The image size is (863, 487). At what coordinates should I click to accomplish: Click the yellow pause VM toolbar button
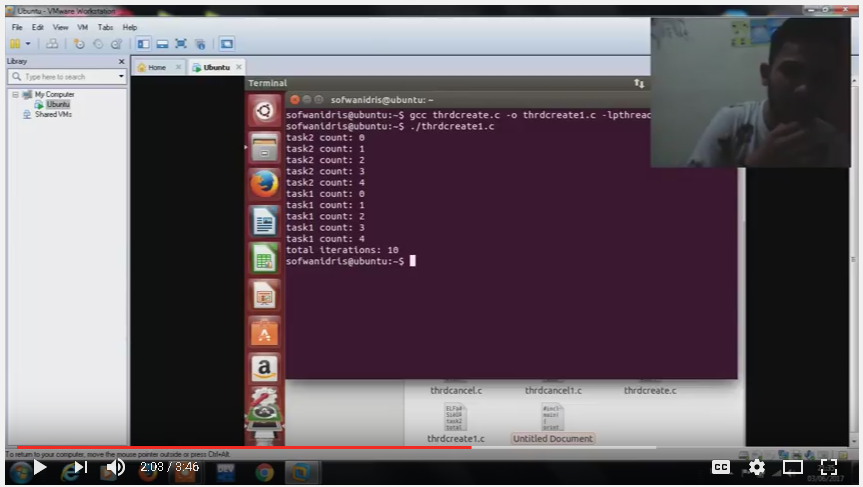coord(15,43)
